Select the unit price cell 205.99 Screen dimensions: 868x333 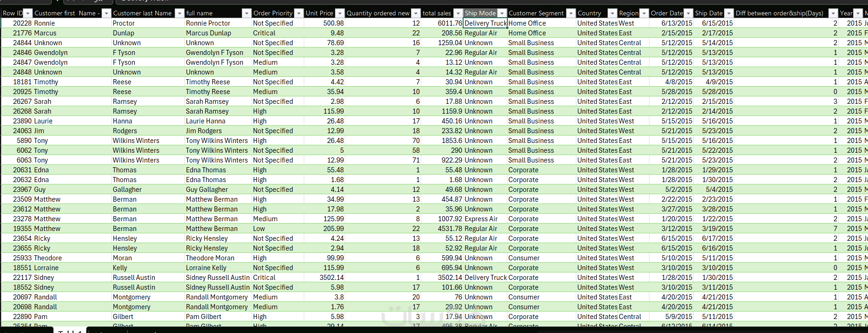[324, 229]
